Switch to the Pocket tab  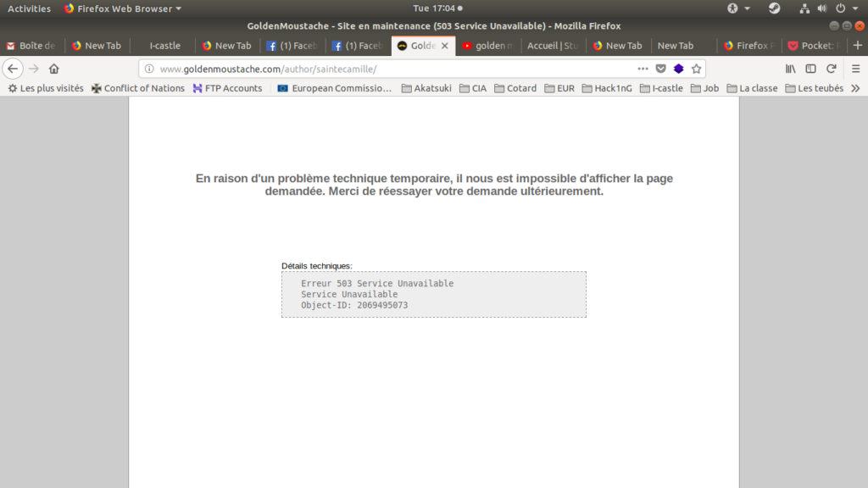tap(815, 46)
